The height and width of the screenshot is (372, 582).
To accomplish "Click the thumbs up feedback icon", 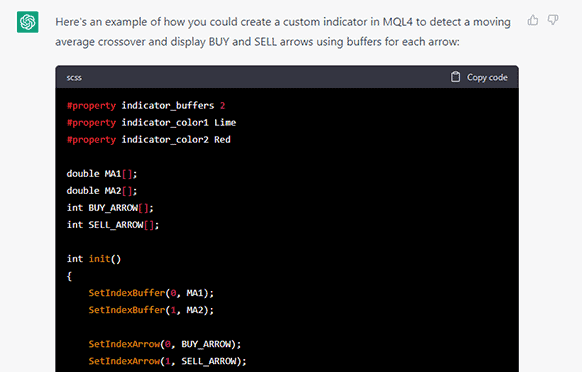I will (533, 20).
